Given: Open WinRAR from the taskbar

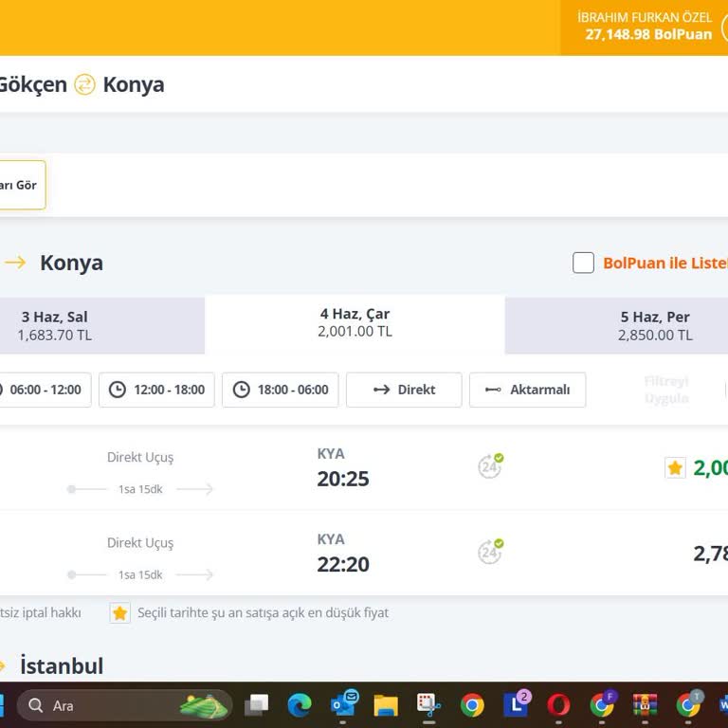Looking at the screenshot, I should pos(645,705).
